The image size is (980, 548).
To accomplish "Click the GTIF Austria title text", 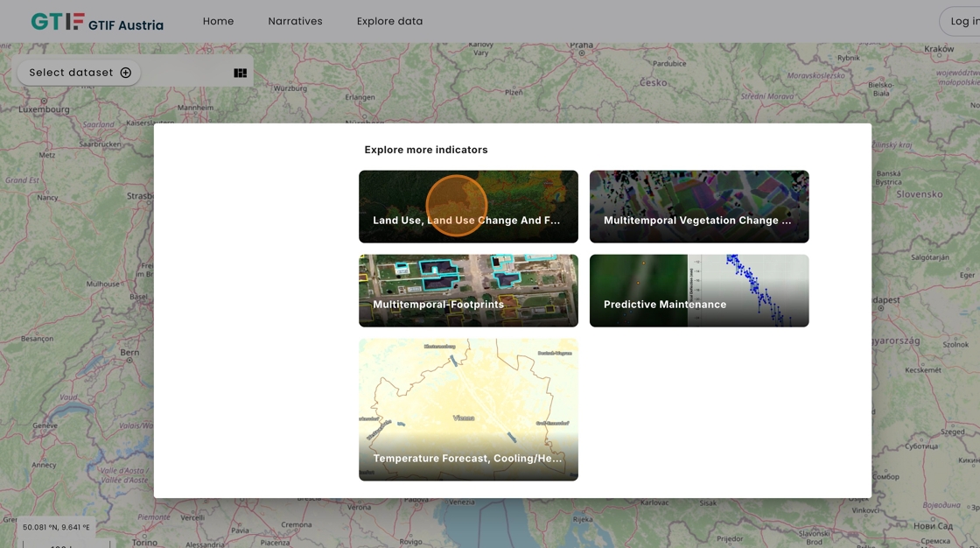I will coord(126,25).
